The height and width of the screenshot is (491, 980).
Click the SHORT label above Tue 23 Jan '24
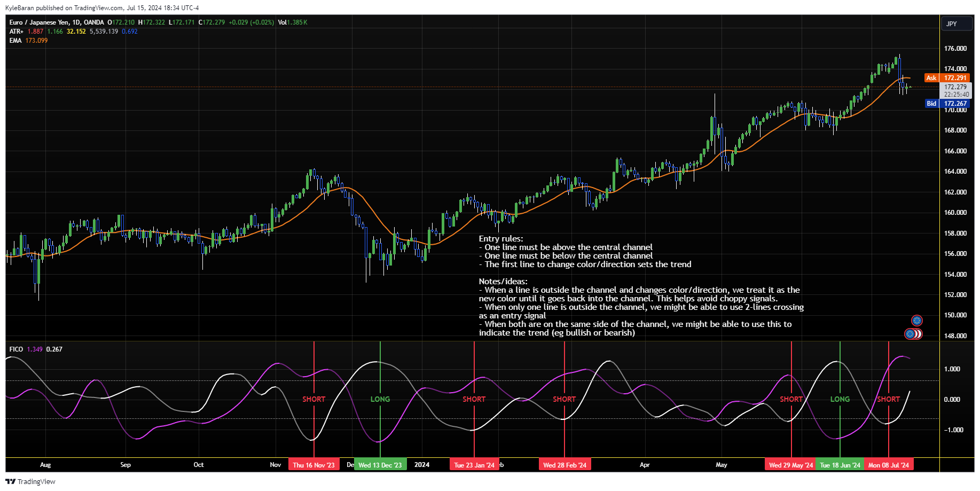474,399
